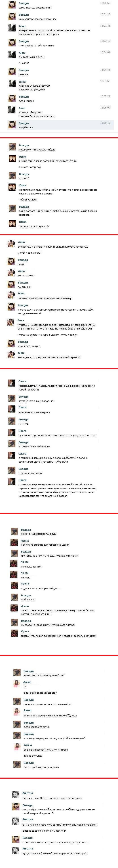Click Володя's name above "окей пошли"
The height and width of the screenshot is (868, 118).
click(26, 595)
